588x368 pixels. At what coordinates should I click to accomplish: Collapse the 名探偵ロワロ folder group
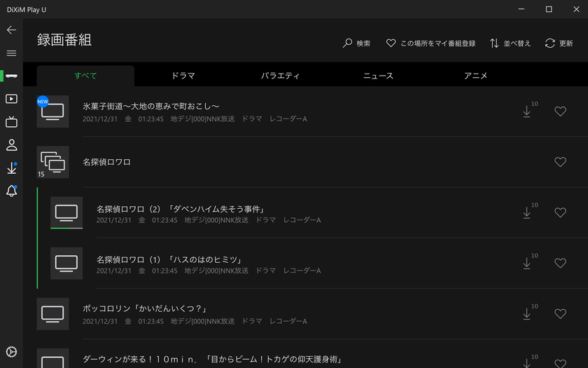pos(53,162)
